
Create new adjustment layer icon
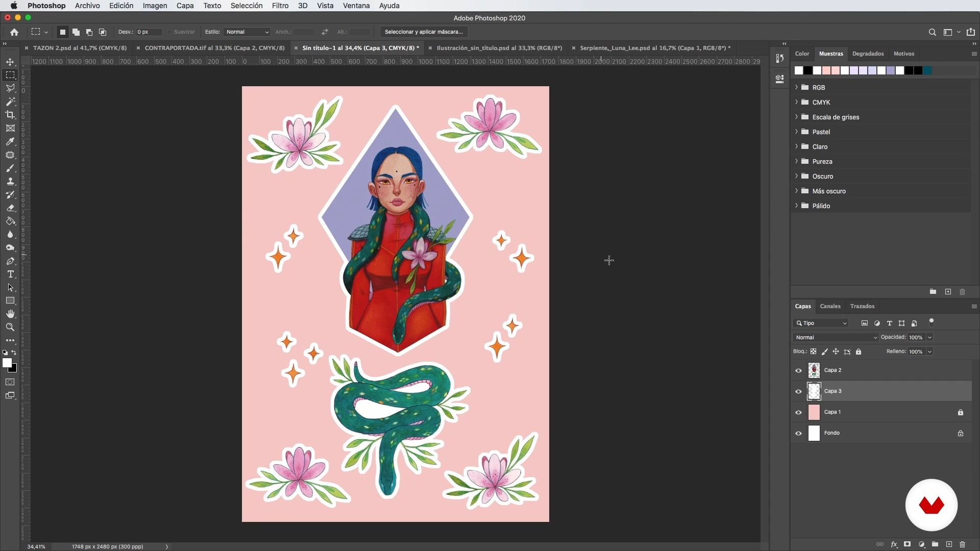[922, 544]
